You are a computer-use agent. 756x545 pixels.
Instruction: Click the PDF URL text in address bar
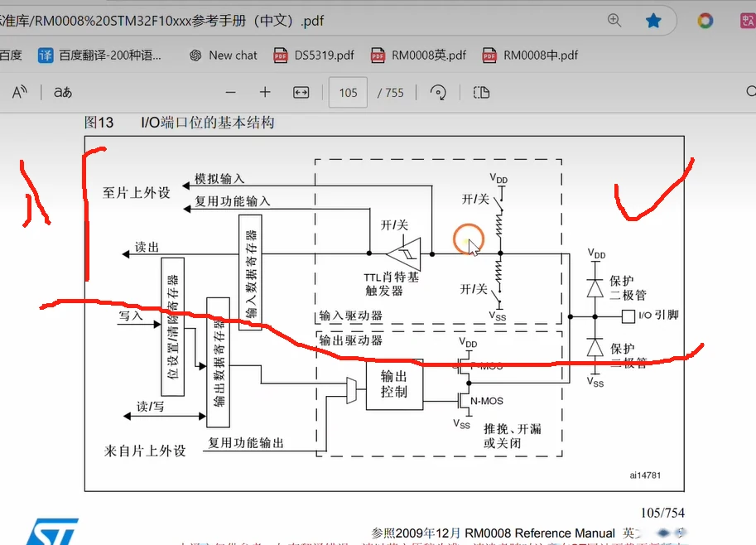162,21
